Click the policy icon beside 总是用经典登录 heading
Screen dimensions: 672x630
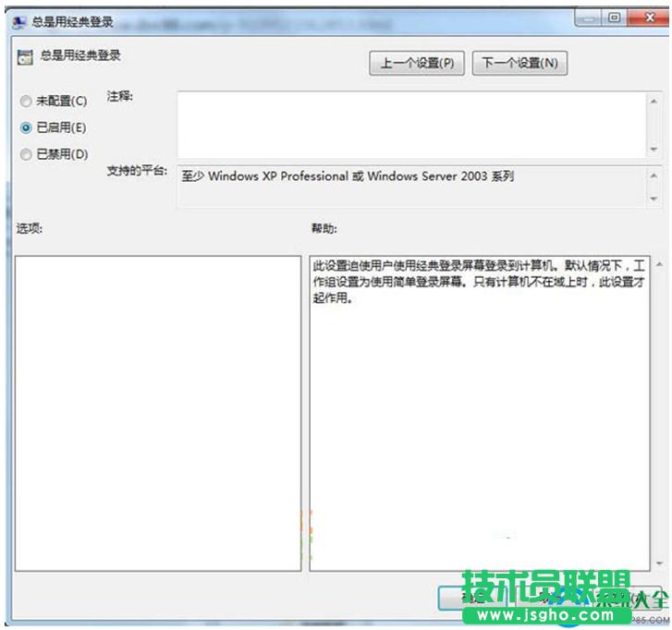[x=24, y=56]
